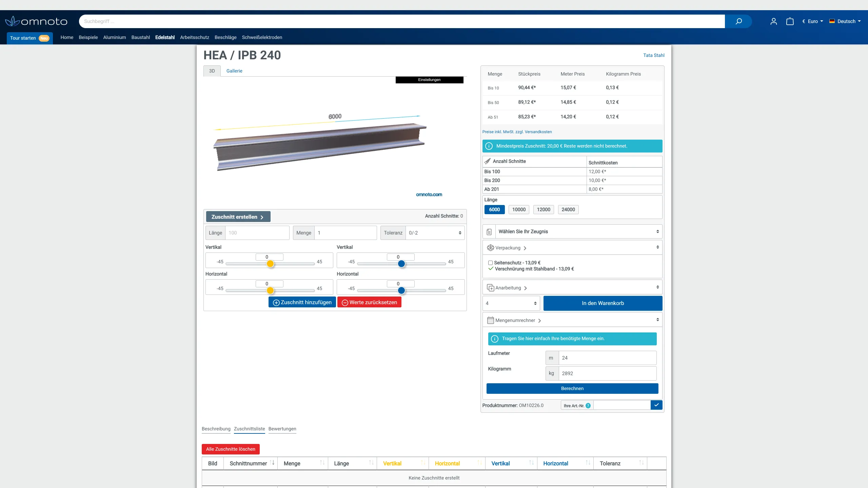
Task: Click the search magnifier button
Action: [x=738, y=21]
